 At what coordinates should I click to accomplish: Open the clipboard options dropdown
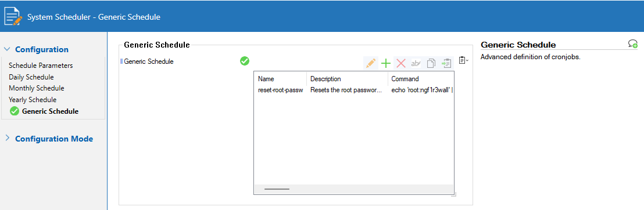tap(463, 60)
